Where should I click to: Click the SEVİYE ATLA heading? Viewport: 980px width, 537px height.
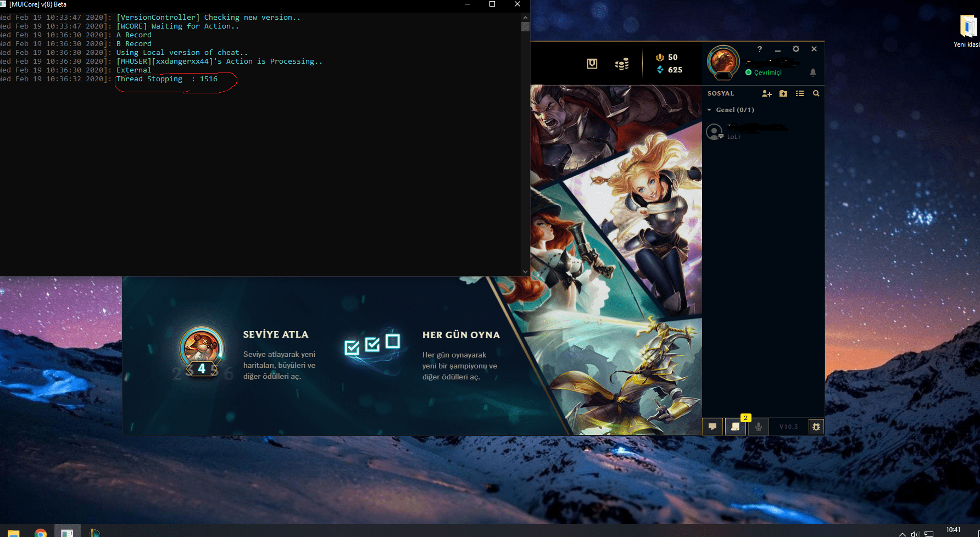click(276, 334)
